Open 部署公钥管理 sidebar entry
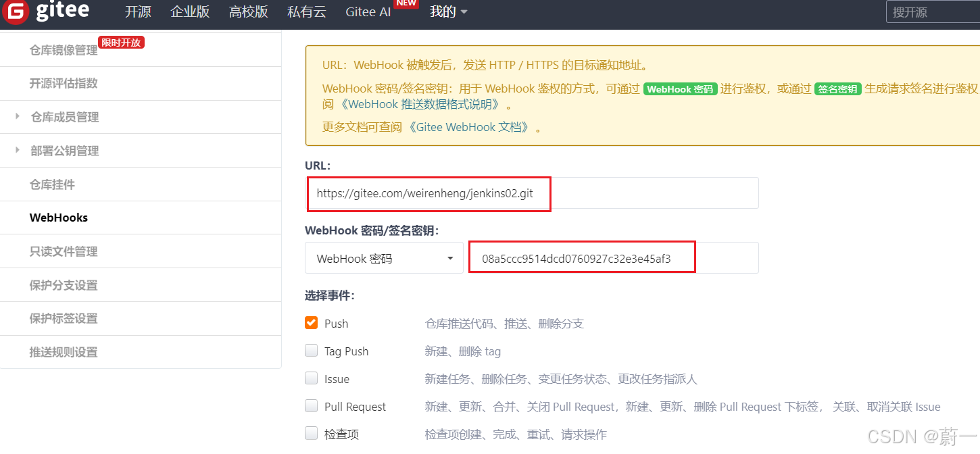 tap(65, 151)
